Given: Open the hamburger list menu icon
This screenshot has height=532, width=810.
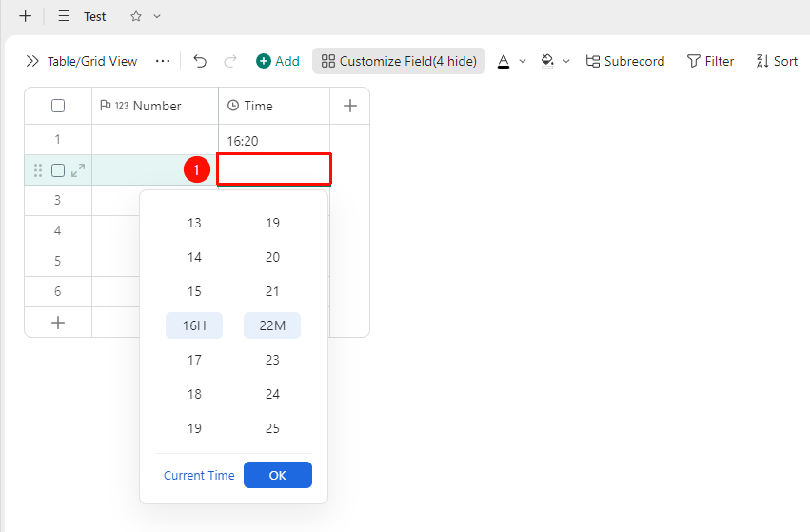Looking at the screenshot, I should pos(64,16).
